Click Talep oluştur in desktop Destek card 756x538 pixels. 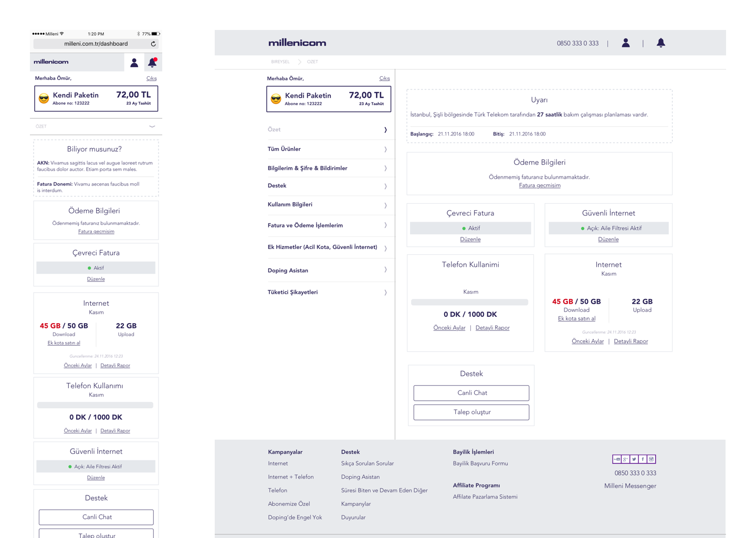click(471, 412)
